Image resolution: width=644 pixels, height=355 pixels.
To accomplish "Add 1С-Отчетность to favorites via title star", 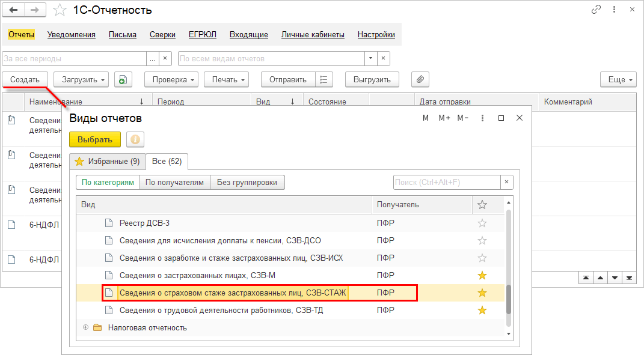I will [x=60, y=10].
